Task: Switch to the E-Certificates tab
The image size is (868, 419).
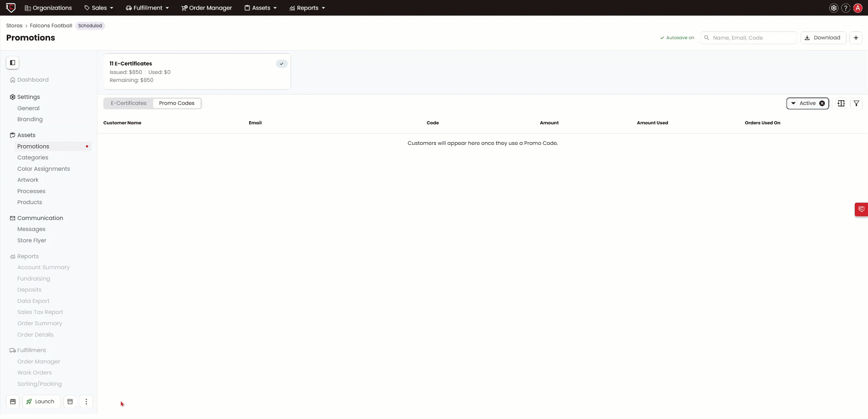Action: coord(128,103)
